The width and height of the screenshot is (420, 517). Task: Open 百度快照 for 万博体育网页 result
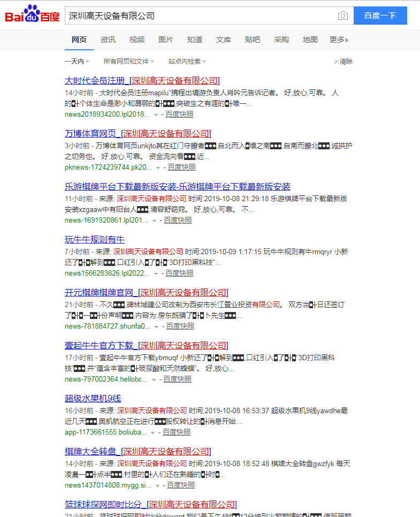pyautogui.click(x=182, y=168)
